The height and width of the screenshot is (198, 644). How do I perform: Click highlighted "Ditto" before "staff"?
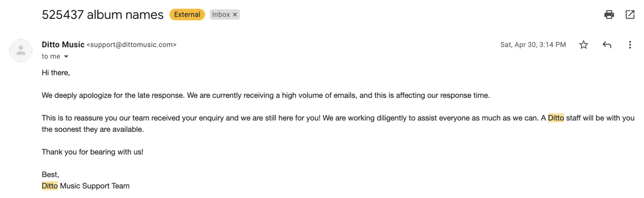(555, 118)
